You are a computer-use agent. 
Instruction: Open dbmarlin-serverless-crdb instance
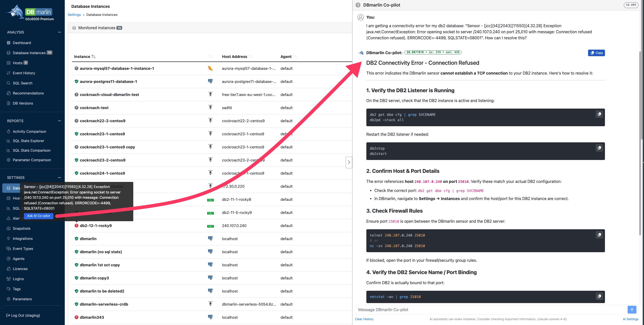point(104,304)
